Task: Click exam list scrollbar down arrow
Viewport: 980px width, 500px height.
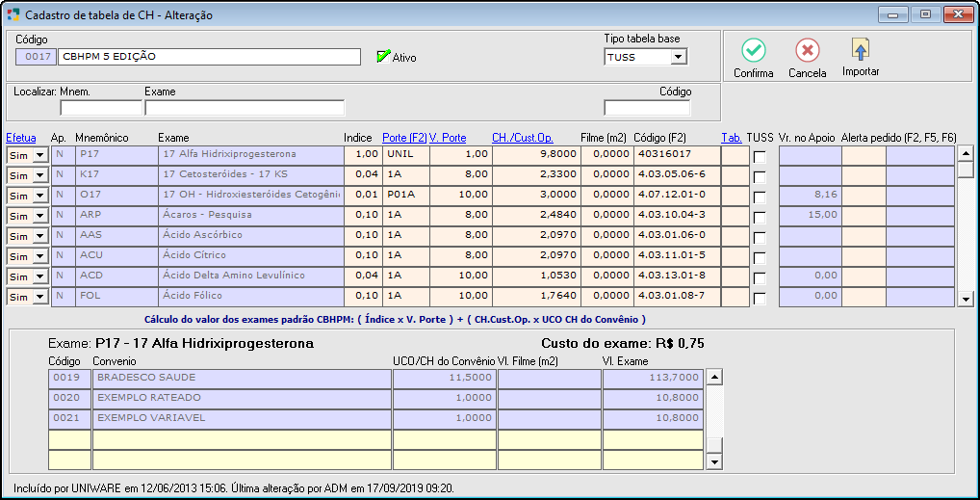Action: pyautogui.click(x=966, y=299)
